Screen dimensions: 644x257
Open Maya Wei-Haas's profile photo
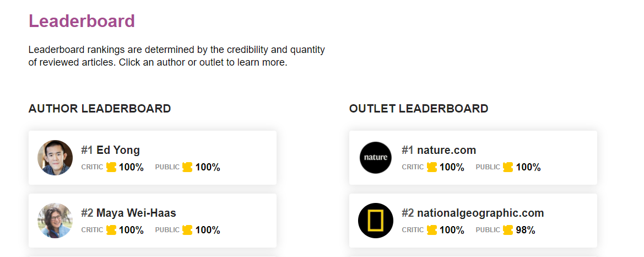click(55, 221)
